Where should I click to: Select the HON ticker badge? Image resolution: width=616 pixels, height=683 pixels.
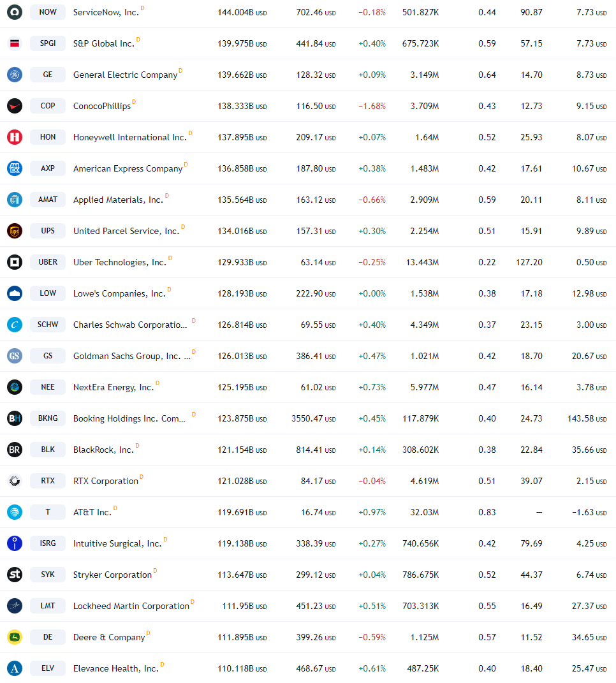coord(48,137)
